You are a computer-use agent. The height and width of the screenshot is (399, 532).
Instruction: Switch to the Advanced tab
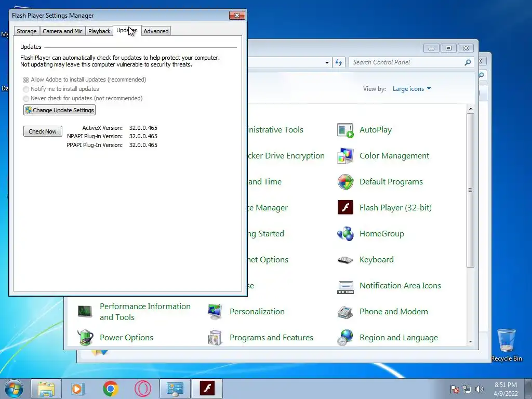tap(156, 31)
